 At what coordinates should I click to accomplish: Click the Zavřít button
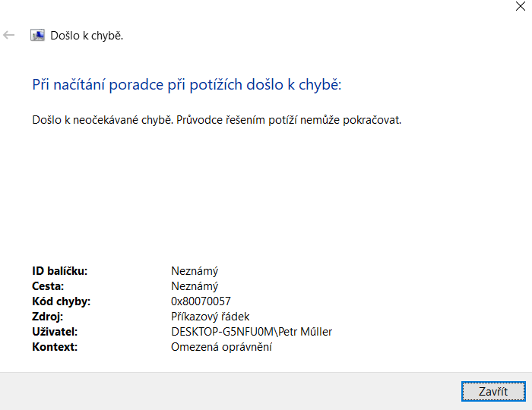tap(493, 391)
